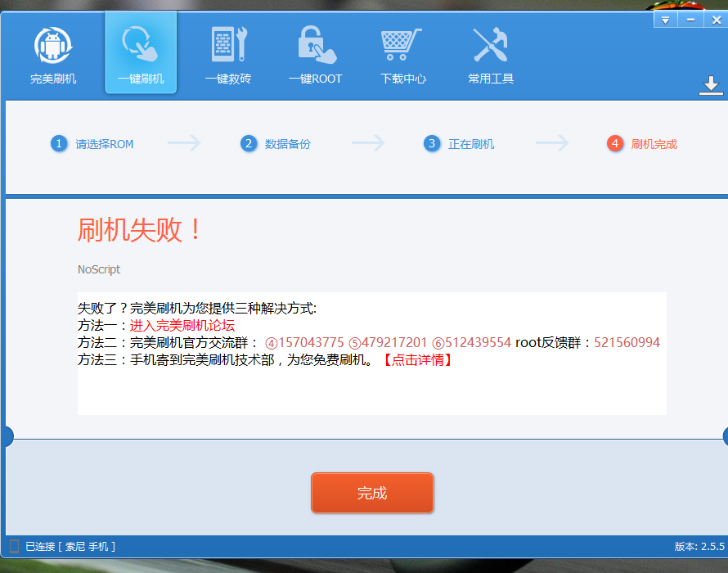Click the 刷机失败！ heading
This screenshot has height=573, width=728.
tap(139, 229)
